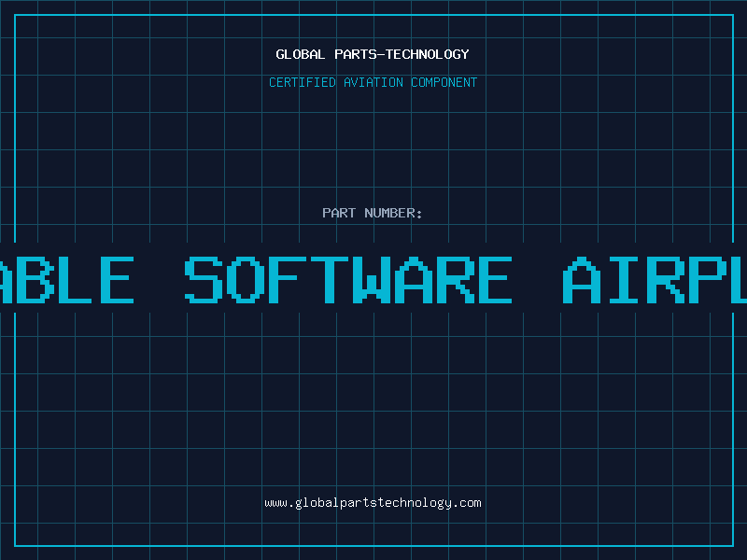Click the PART NUMBER: label
Viewport: 747px width, 560px height.
pyautogui.click(x=373, y=213)
